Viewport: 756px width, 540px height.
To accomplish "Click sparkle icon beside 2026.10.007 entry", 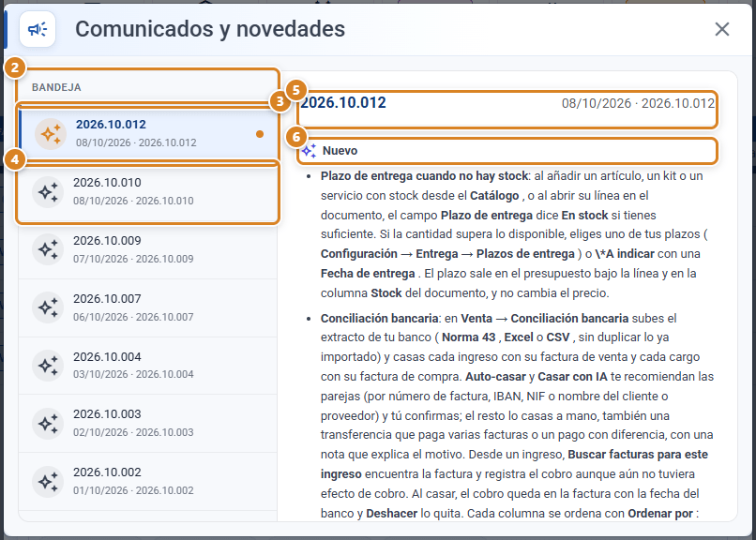I will pos(48,307).
